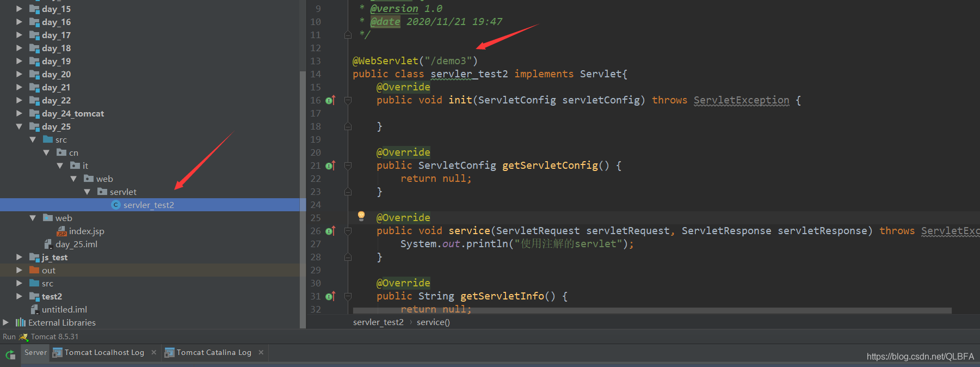Close the Tomcat Localhost Log tab
This screenshot has height=367, width=980.
click(x=154, y=352)
